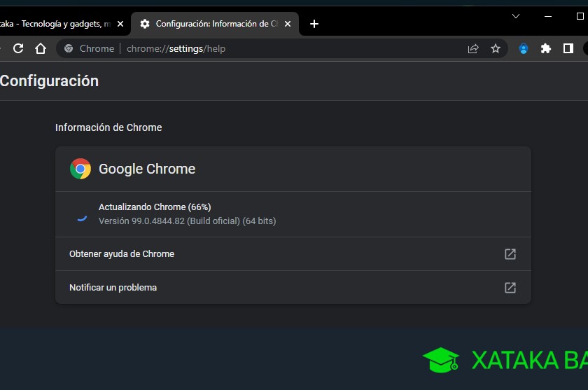Maximize the Chrome window
This screenshot has width=588, height=390.
(x=580, y=16)
